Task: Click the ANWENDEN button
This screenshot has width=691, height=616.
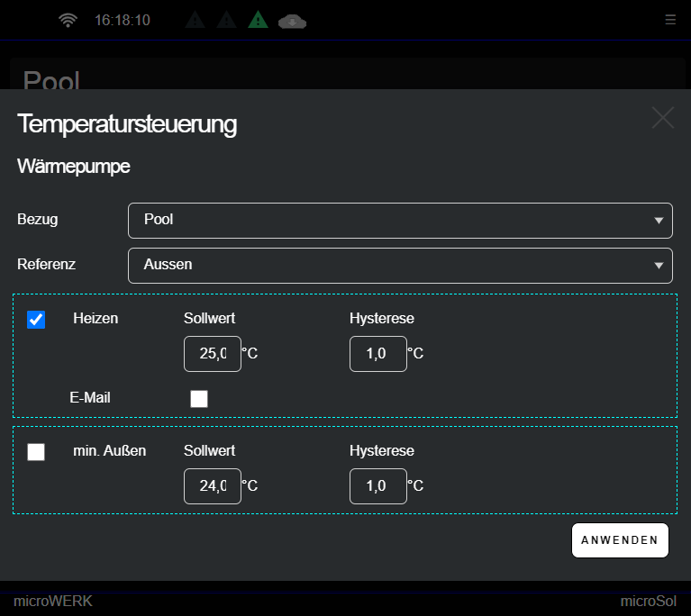Action: coord(620,540)
